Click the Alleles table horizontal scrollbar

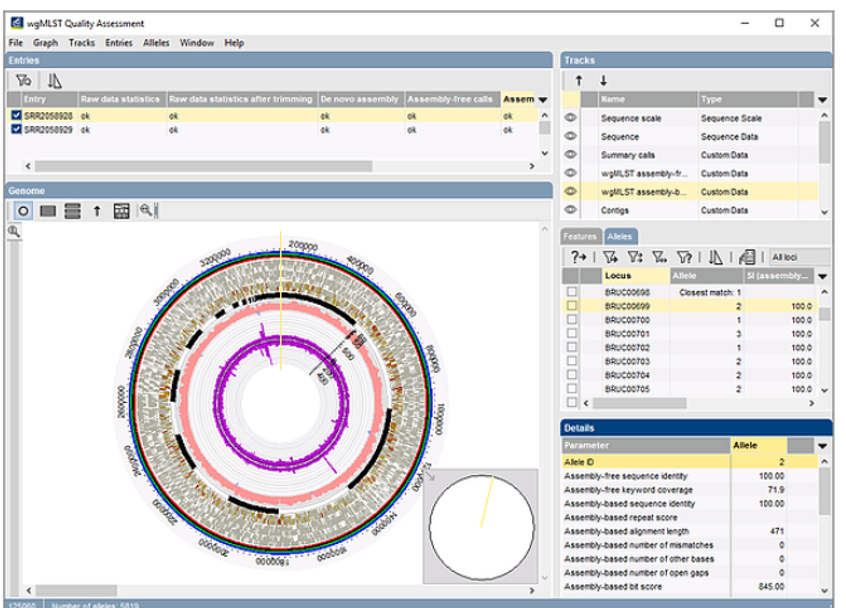point(639,403)
